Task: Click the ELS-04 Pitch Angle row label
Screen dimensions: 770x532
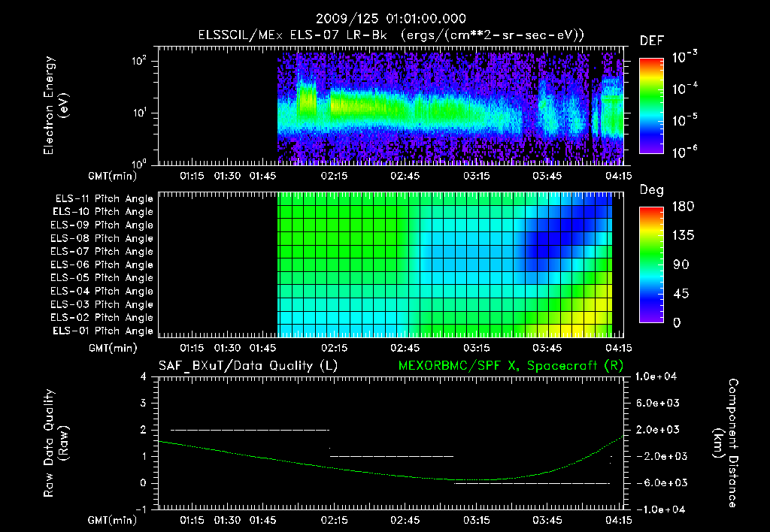Action: point(102,291)
